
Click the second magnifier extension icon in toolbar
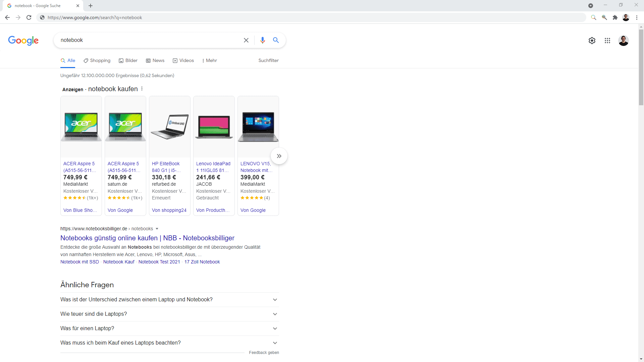tap(604, 17)
